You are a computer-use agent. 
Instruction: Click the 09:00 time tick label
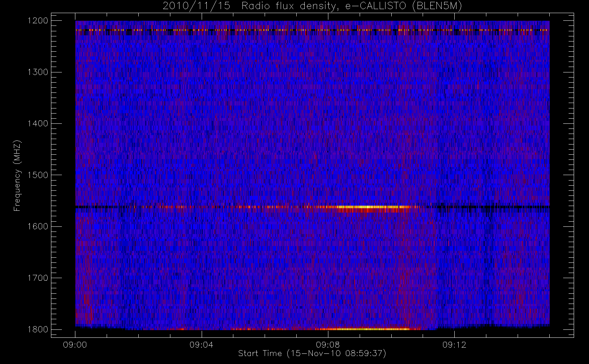75,345
